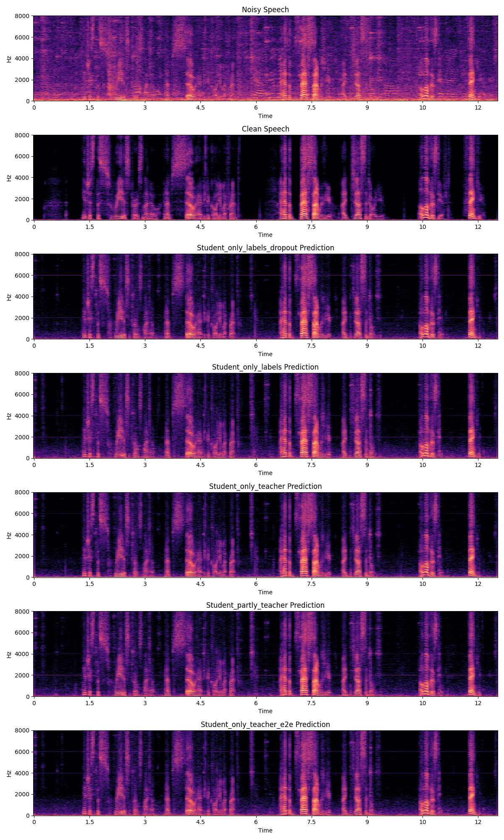Viewport: 504px width, 840px height.
Task: Select the 1.5 time tick below Student_only_labels_dropout plot
Action: point(89,346)
